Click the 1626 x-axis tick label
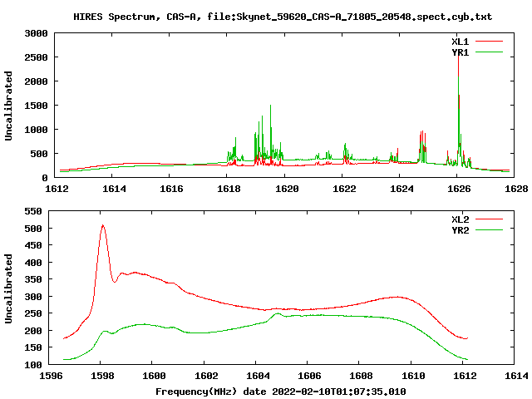The height and width of the screenshot is (399, 532). point(459,189)
